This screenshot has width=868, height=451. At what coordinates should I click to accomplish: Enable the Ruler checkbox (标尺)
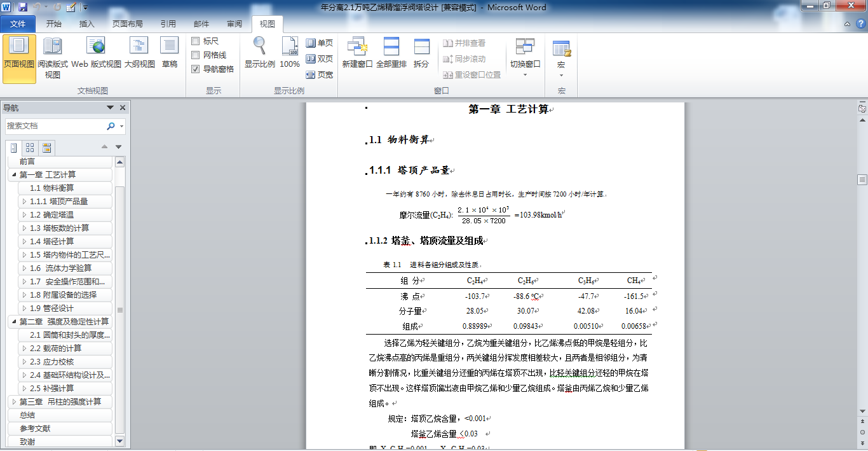point(196,41)
